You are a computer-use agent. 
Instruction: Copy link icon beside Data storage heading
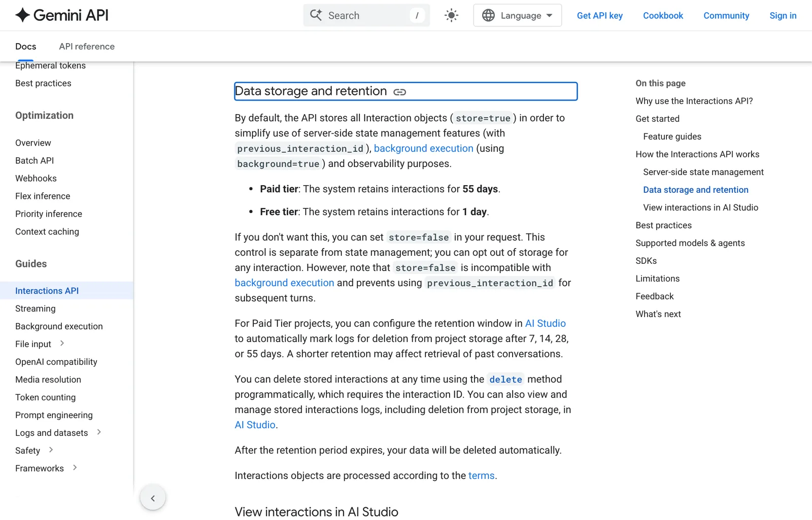400,92
